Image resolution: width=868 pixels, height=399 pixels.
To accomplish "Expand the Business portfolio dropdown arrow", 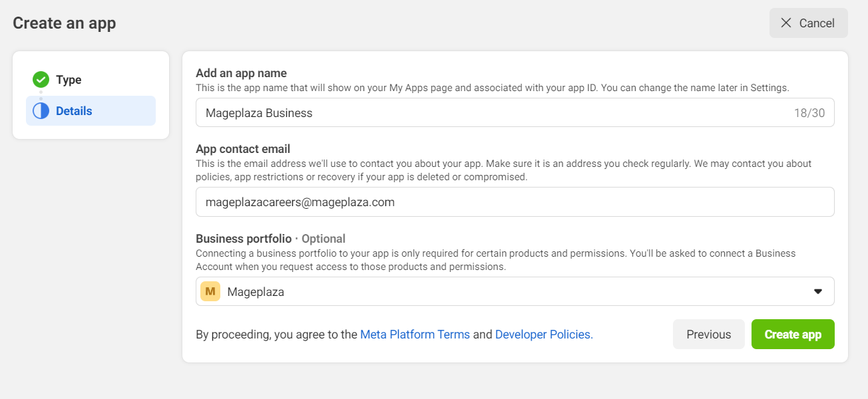I will pyautogui.click(x=818, y=291).
